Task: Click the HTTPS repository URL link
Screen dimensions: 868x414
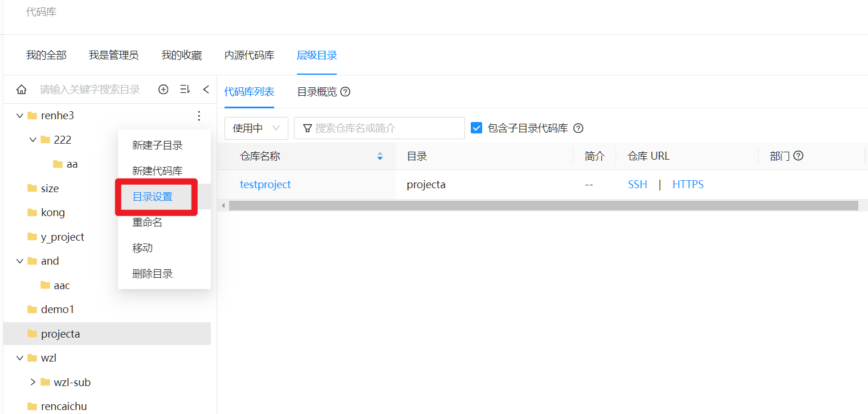Action: pos(688,185)
